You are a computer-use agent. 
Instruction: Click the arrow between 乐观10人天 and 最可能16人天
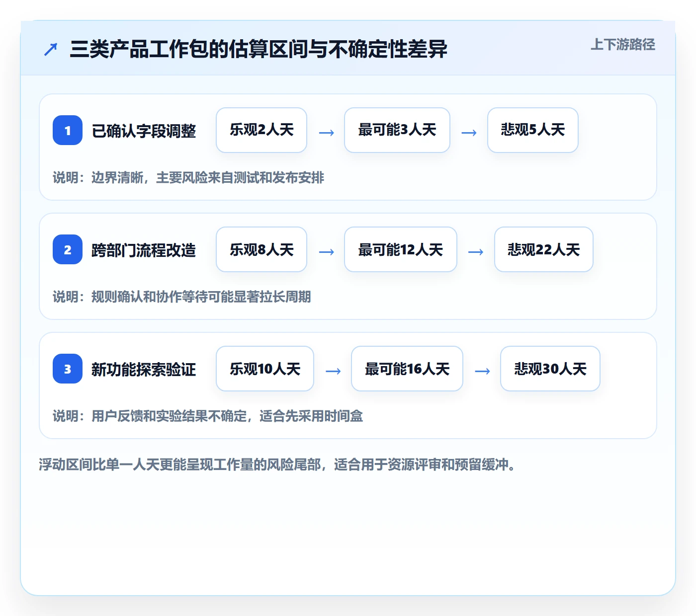click(333, 371)
